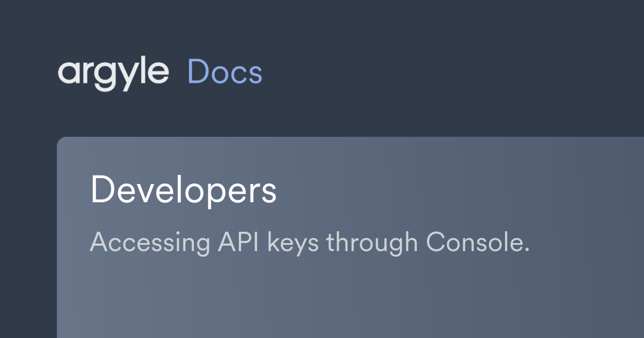Click the word Accessing in the subtitle

point(150,244)
